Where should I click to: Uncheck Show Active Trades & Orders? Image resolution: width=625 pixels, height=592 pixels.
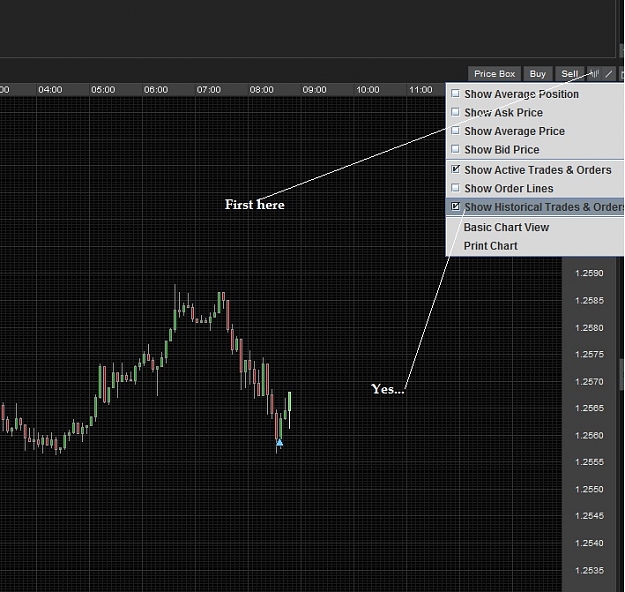click(455, 169)
